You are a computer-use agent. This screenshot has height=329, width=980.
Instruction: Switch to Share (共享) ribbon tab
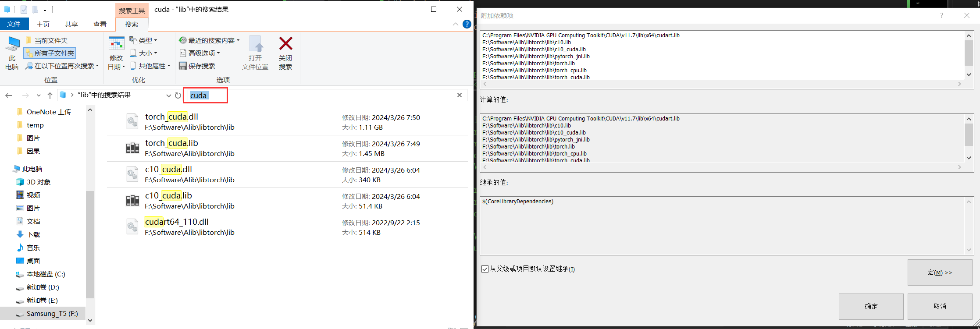point(71,24)
